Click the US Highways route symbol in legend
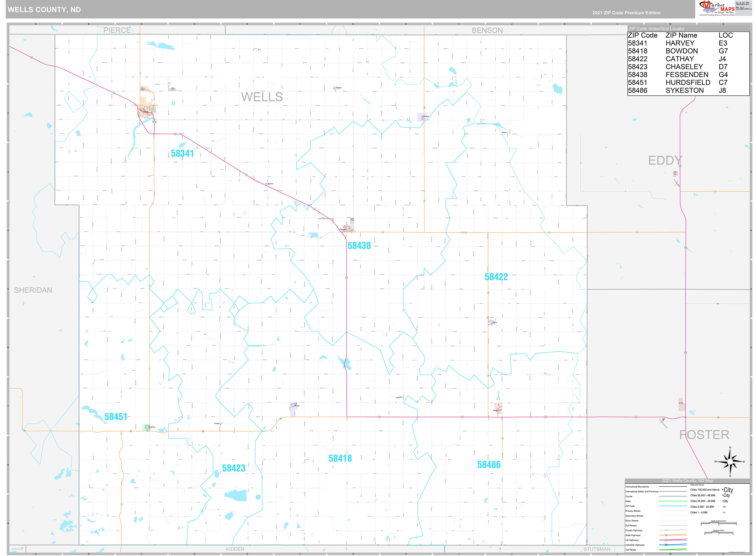 666,540
